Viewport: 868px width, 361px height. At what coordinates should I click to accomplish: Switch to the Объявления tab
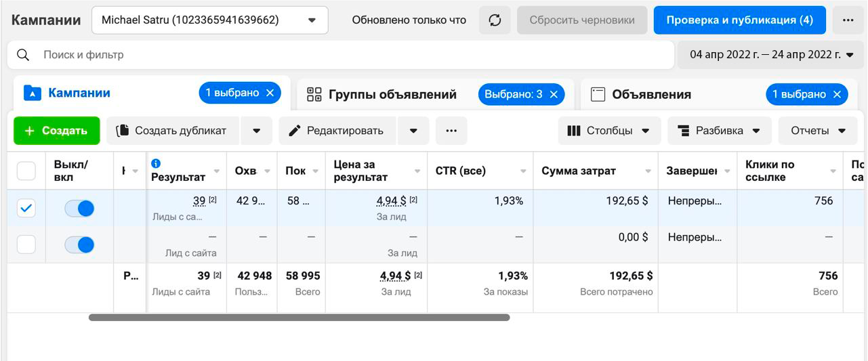point(652,94)
